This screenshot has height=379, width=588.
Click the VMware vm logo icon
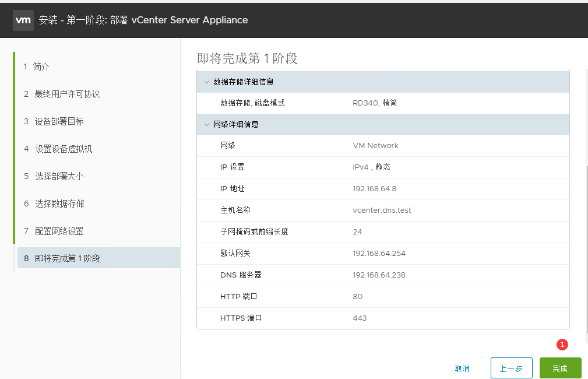(23, 20)
